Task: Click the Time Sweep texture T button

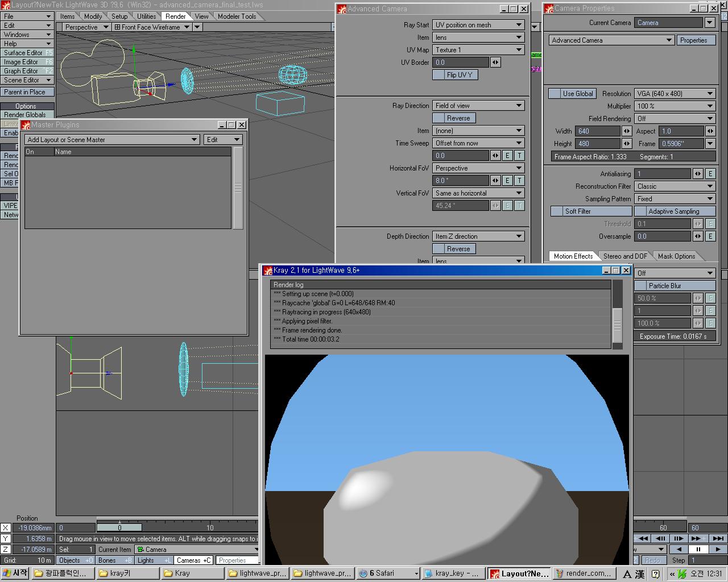Action: [519, 156]
